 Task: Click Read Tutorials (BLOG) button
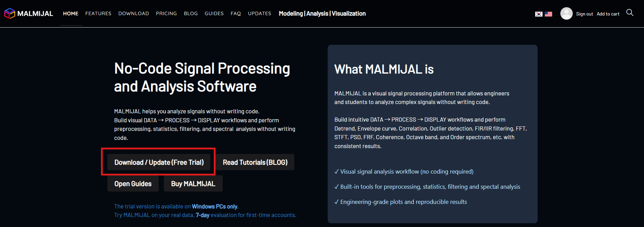255,162
